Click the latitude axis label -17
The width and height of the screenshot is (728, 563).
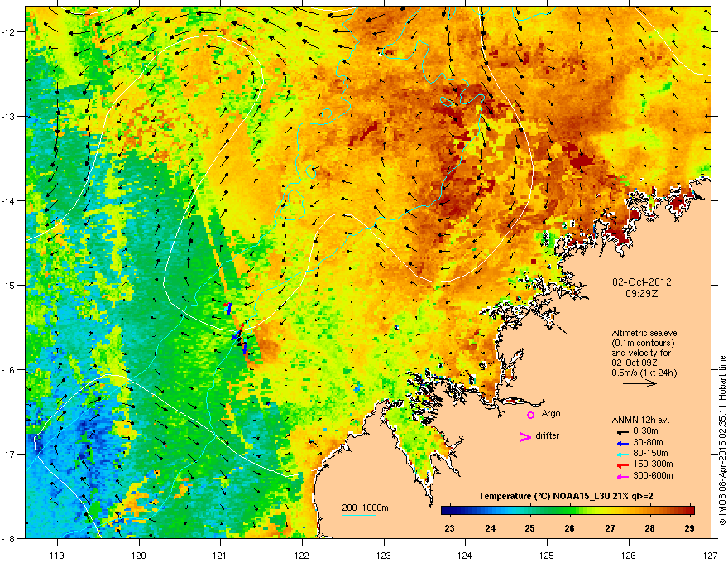coord(9,454)
